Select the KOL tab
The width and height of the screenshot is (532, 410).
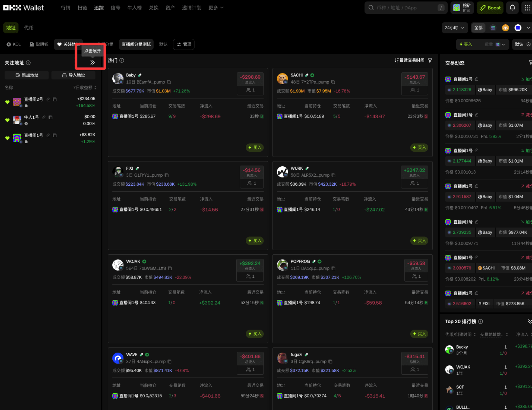(x=14, y=44)
